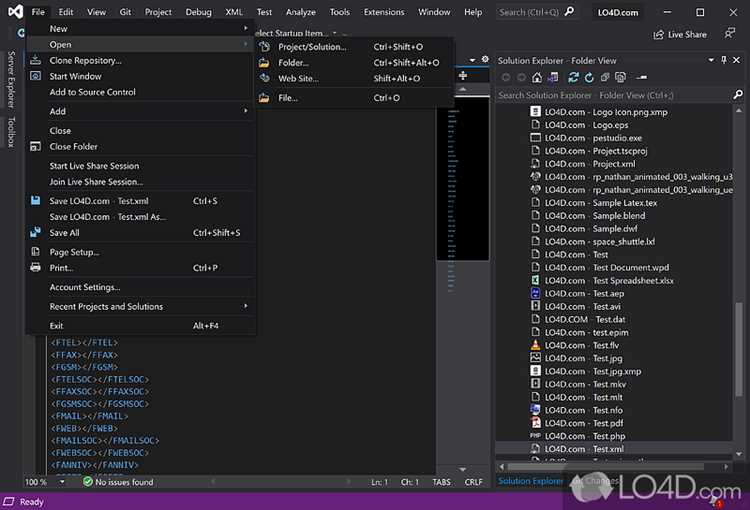Toggle CRLF line ending setting
This screenshot has width=750, height=510.
[x=473, y=482]
